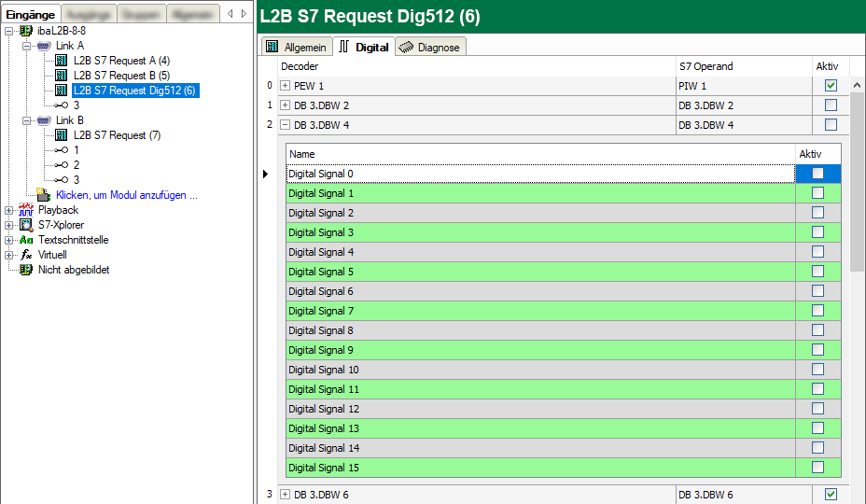Click the L2B S7 Request B (5) module icon
Screen dimensions: 866x504
click(x=62, y=76)
